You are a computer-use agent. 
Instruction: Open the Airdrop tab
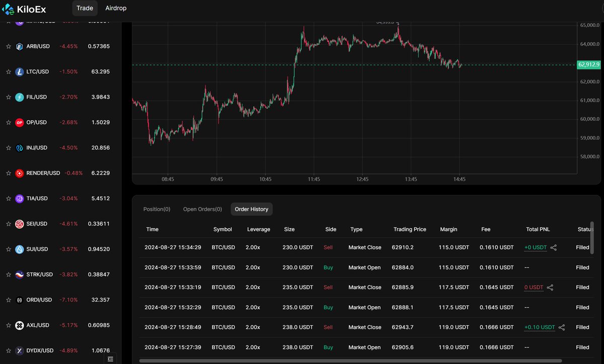[116, 8]
